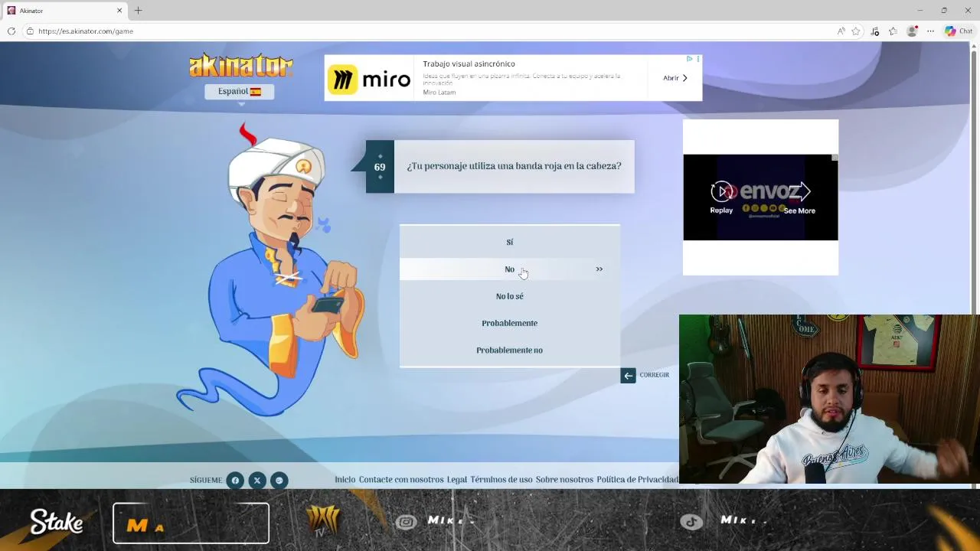980x551 pixels.
Task: Click See More on envoz ad
Action: (x=799, y=197)
